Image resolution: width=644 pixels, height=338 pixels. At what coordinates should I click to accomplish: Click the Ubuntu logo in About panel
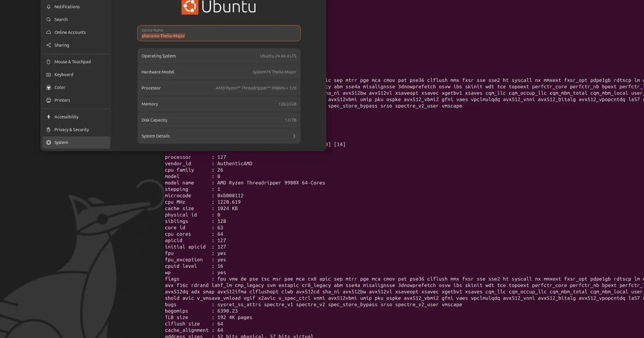click(x=189, y=7)
